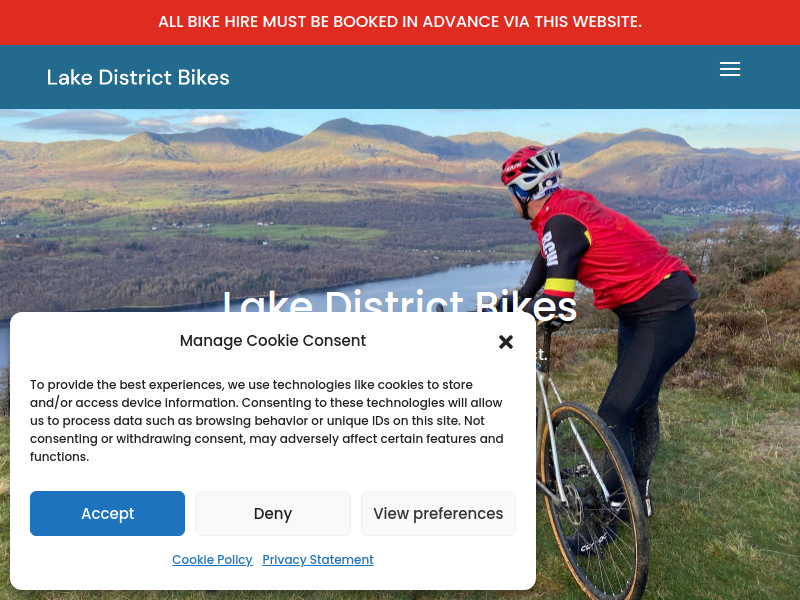Accept all cookies

point(107,513)
